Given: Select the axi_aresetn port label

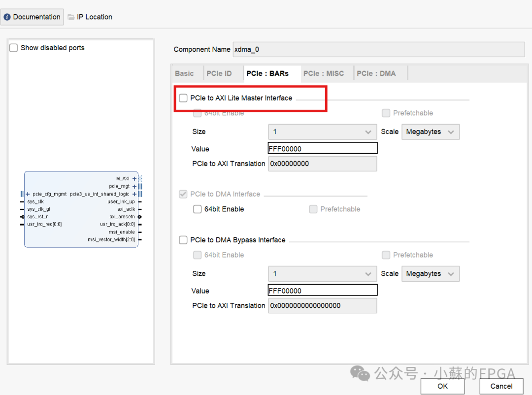Looking at the screenshot, I should tap(122, 217).
